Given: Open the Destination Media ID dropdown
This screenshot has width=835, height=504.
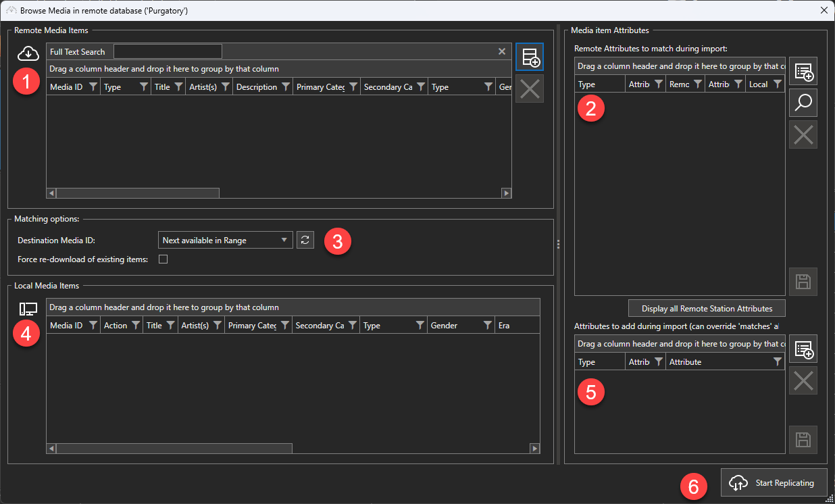Looking at the screenshot, I should (x=226, y=240).
